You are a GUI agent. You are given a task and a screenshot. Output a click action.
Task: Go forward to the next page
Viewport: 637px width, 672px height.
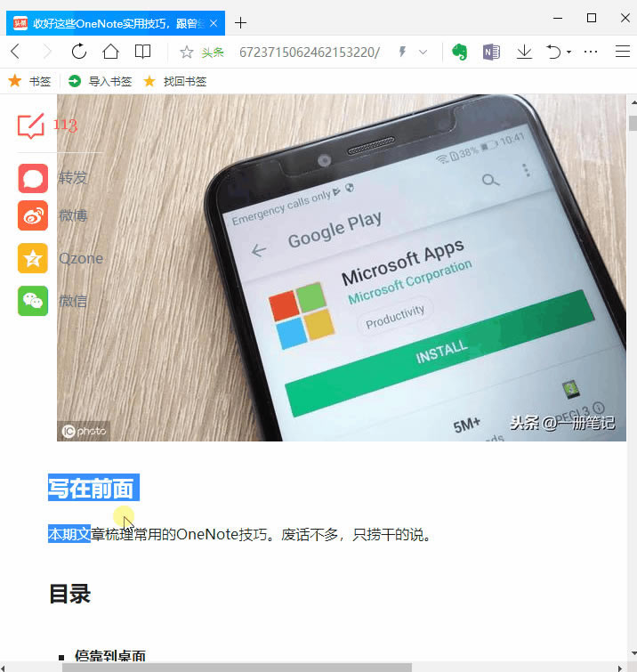(46, 52)
